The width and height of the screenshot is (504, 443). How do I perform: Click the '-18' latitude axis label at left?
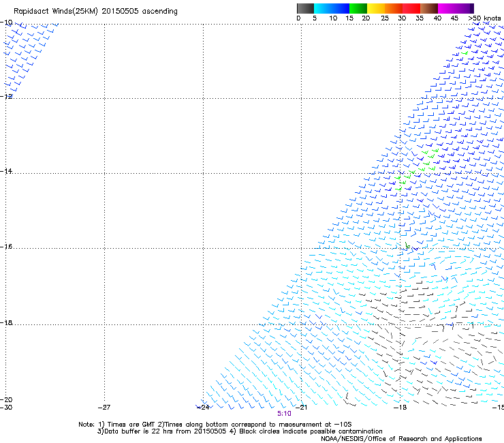6,322
